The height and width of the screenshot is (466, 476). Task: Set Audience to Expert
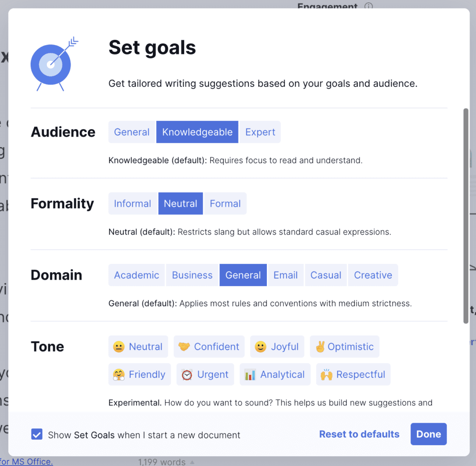pyautogui.click(x=260, y=132)
